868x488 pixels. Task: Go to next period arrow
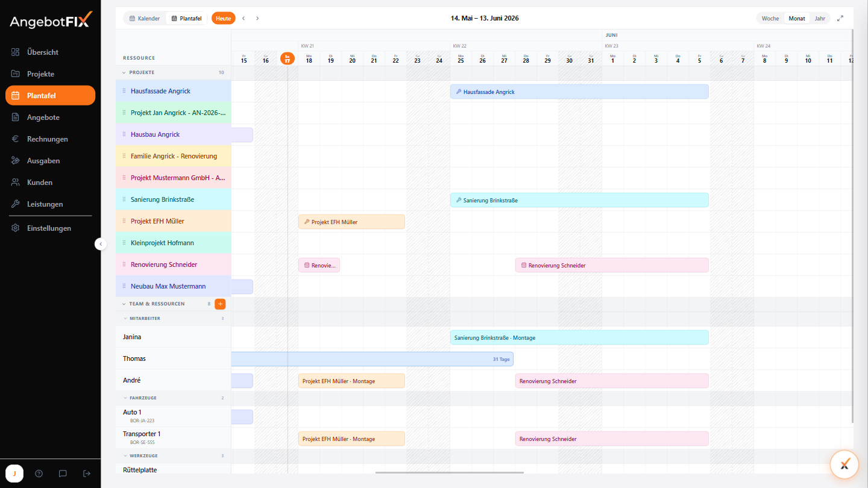pyautogui.click(x=257, y=19)
